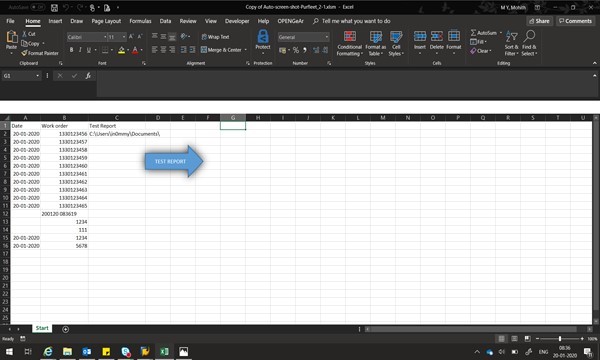Click the Decrease Decimal icon

coord(325,50)
